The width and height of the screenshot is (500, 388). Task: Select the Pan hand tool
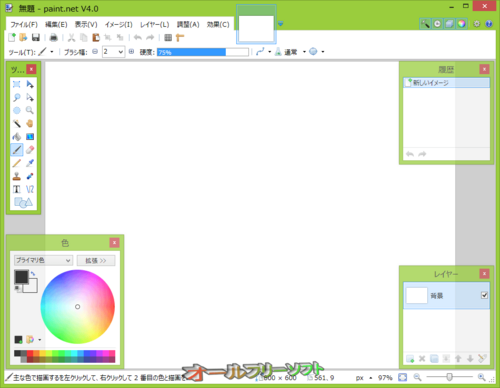[x=30, y=123]
